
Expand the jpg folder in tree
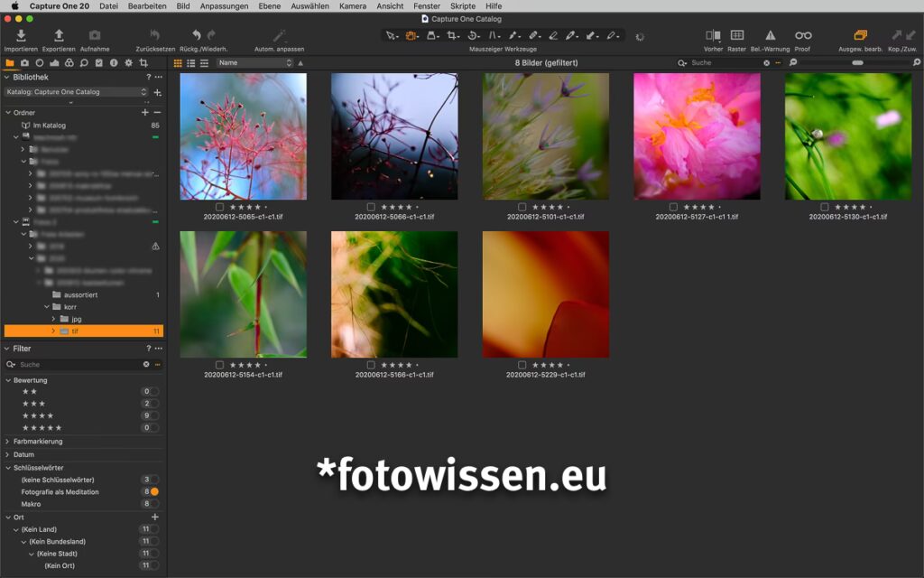tap(53, 319)
